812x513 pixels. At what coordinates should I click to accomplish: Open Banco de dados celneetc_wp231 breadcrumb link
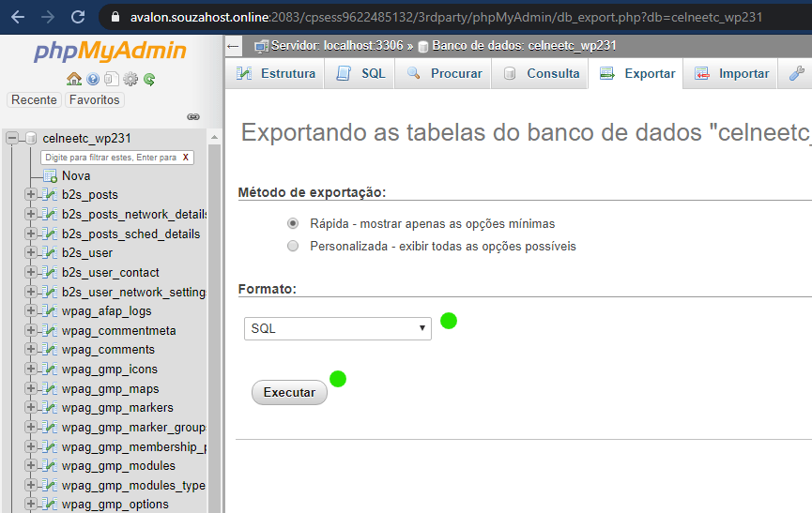click(x=524, y=46)
